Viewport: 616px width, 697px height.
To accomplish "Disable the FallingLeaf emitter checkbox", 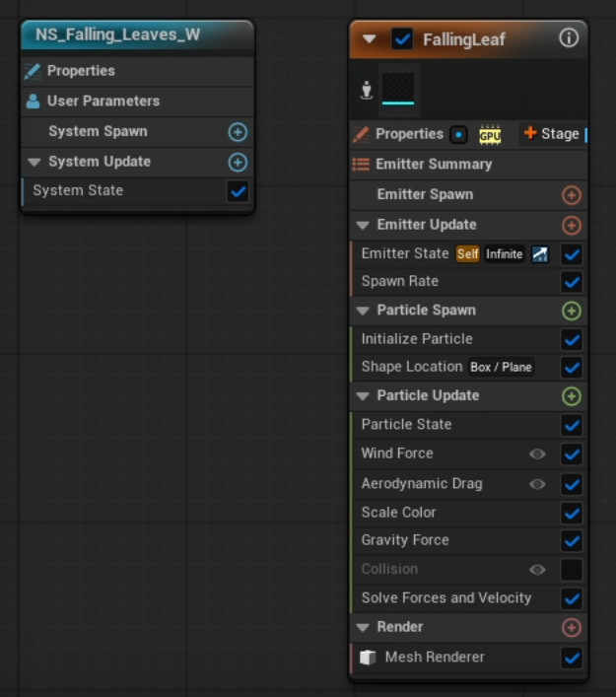I will click(402, 39).
